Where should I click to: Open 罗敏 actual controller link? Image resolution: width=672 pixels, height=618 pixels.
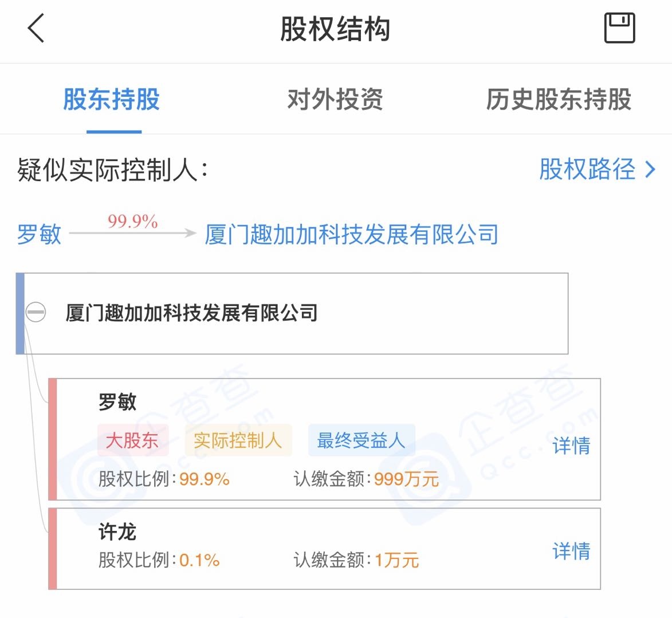coord(39,234)
